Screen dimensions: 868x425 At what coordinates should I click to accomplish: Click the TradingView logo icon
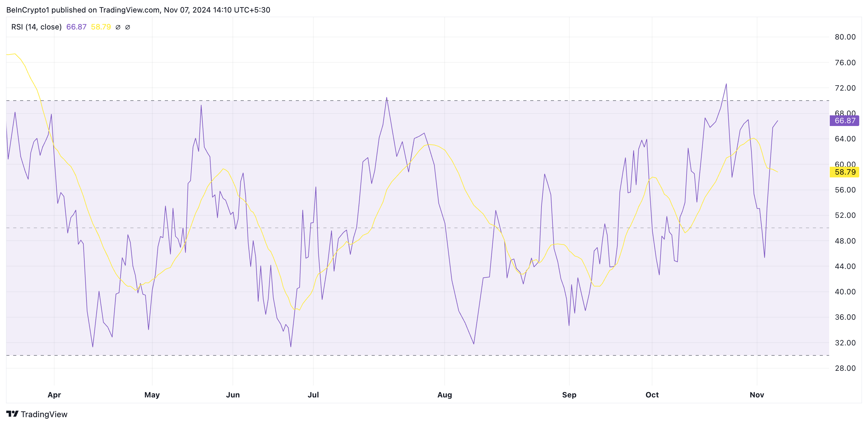point(13,413)
